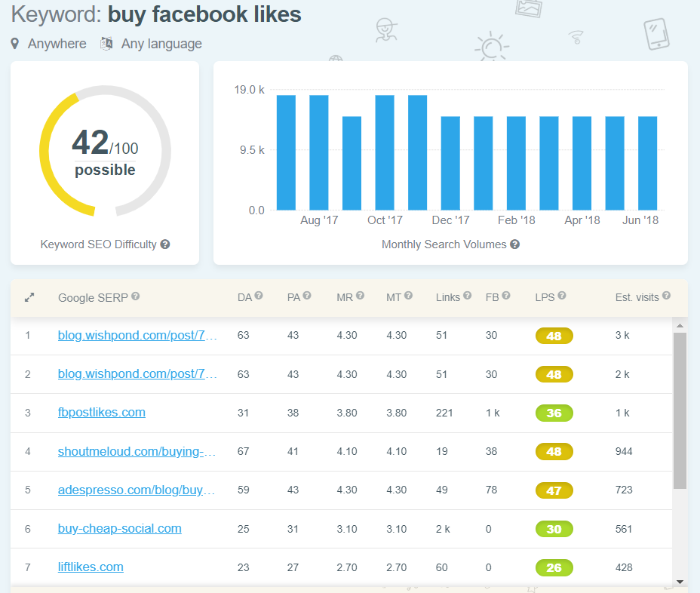
Task: Click the language icon beside Any language
Action: coord(106,43)
